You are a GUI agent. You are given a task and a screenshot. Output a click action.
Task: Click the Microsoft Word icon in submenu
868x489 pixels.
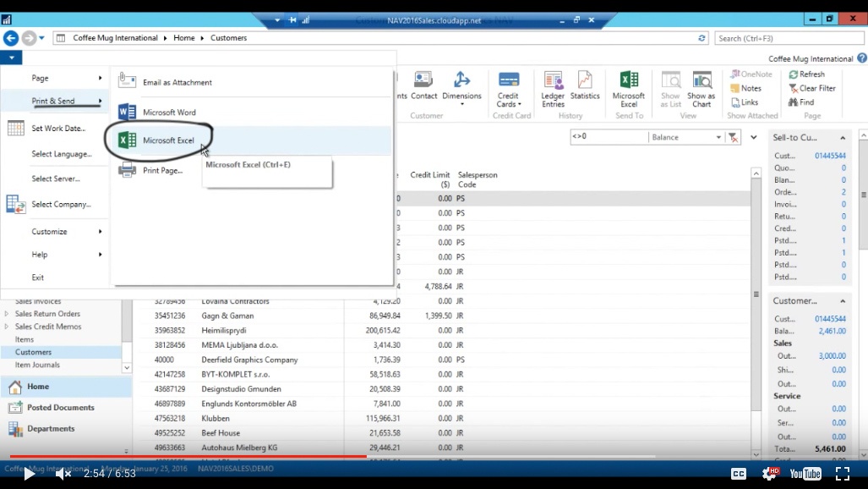[128, 112]
